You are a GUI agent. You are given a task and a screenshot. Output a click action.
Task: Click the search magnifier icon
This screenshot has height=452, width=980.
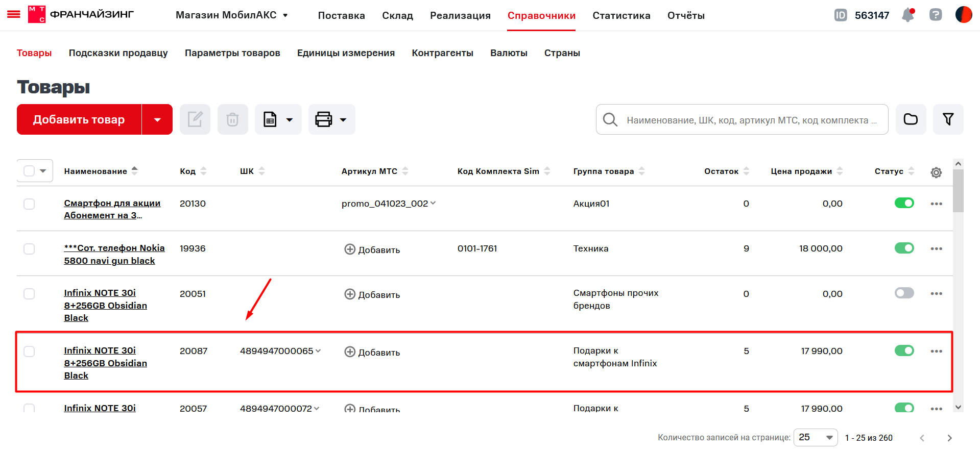(610, 120)
